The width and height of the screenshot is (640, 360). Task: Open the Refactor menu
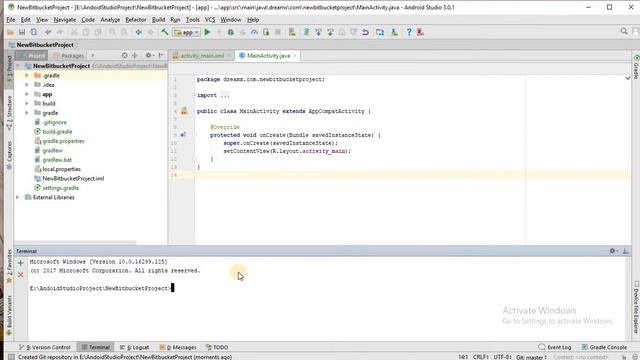[136, 20]
